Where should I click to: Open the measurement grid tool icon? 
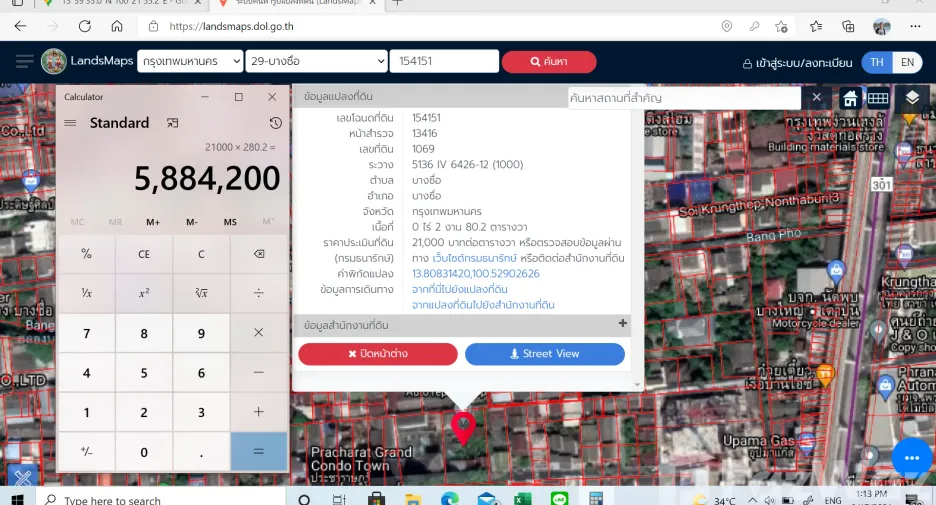(x=878, y=98)
